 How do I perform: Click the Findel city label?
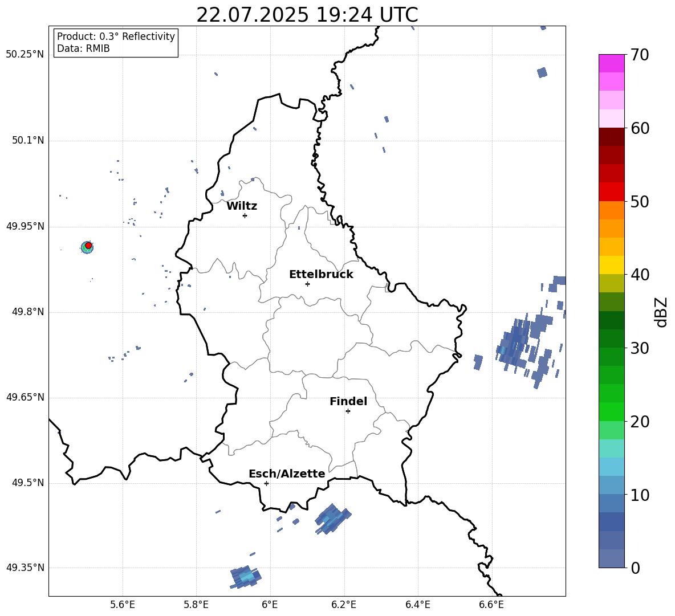pyautogui.click(x=348, y=401)
